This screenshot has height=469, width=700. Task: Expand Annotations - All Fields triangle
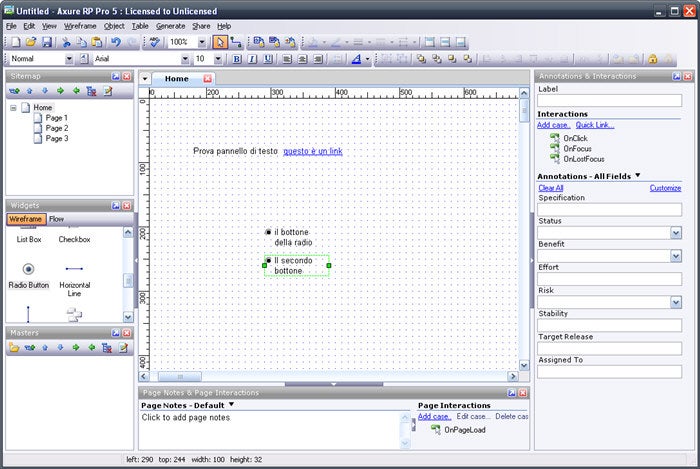pos(638,175)
